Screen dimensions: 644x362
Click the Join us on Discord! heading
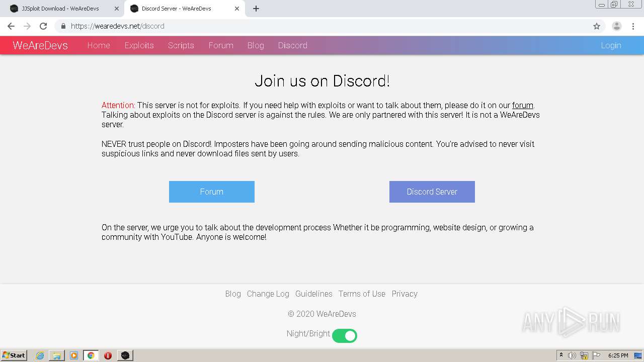[322, 81]
